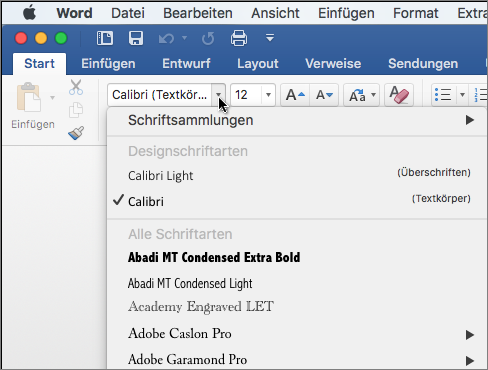This screenshot has width=488, height=370.
Task: Expand the Adobe Caslon Pro submenu arrow
Action: 470,335
